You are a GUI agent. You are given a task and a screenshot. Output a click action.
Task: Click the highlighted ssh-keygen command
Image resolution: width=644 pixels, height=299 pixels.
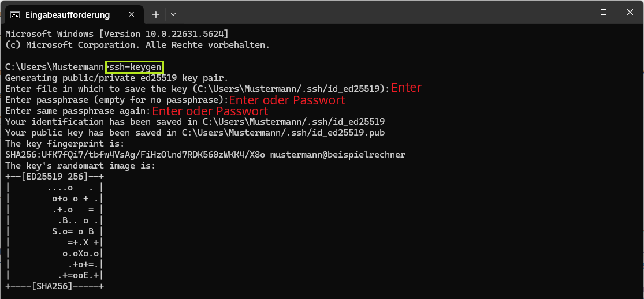coord(135,67)
